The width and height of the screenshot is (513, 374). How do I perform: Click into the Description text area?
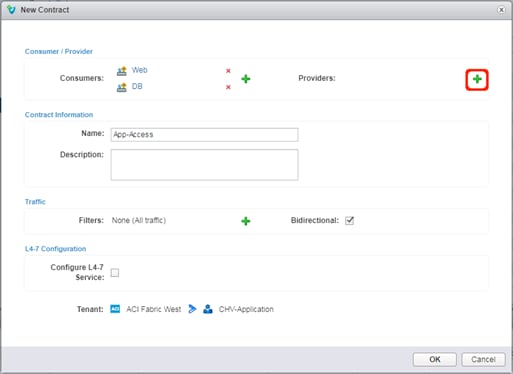point(204,165)
